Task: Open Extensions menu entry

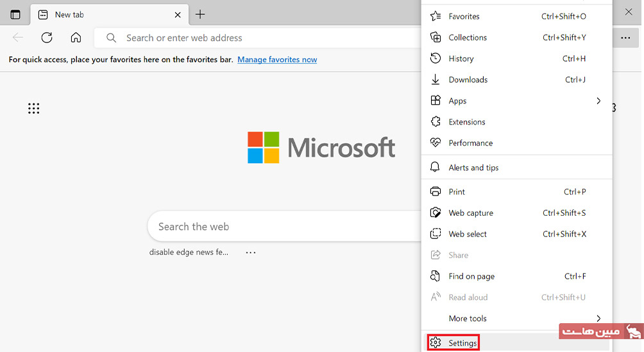Action: [x=517, y=121]
